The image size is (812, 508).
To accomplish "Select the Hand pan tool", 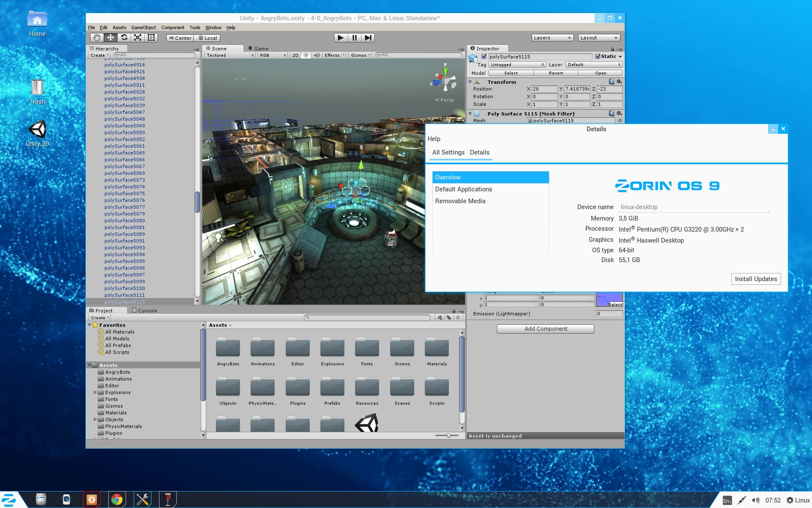I will click(96, 38).
